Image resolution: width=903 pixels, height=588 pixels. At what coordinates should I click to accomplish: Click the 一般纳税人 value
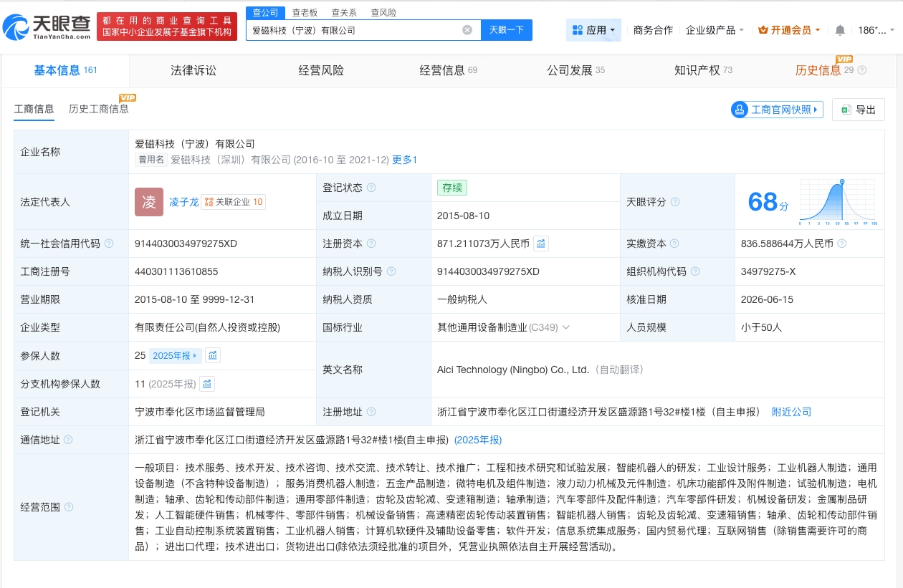462,299
